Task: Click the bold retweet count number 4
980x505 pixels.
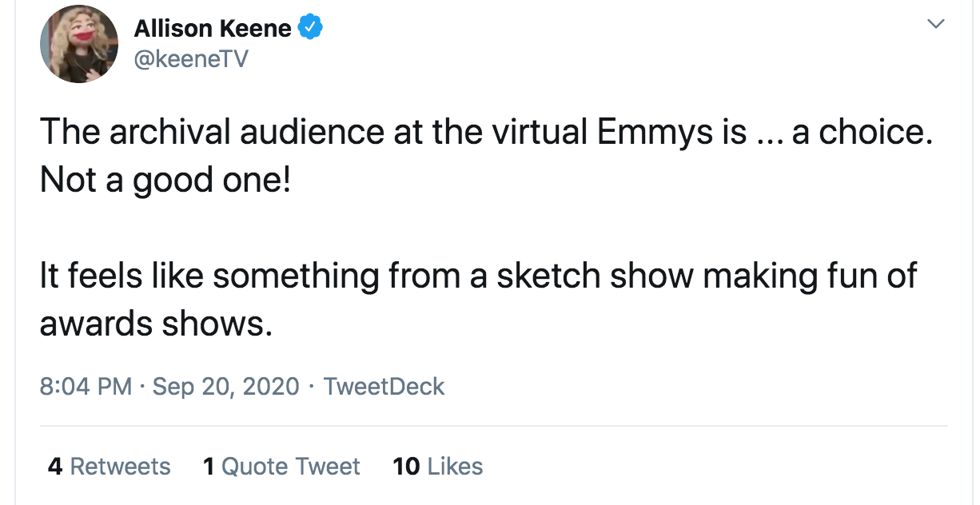Action: [55, 467]
